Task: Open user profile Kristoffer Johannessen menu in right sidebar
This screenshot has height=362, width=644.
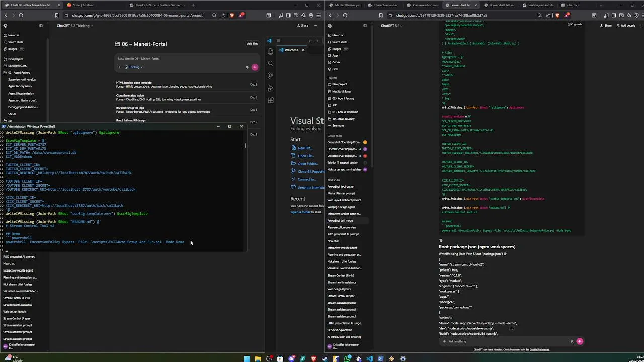Action: [346, 346]
